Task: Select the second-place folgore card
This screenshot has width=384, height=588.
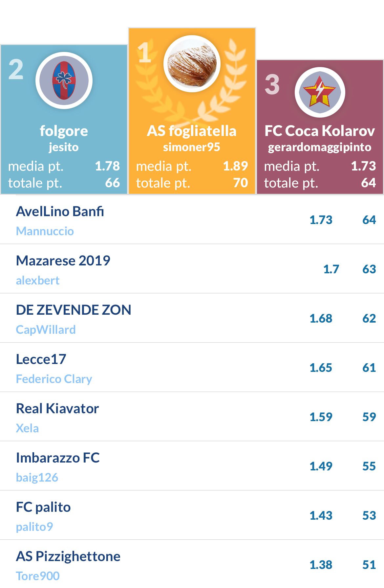Action: pos(64,120)
